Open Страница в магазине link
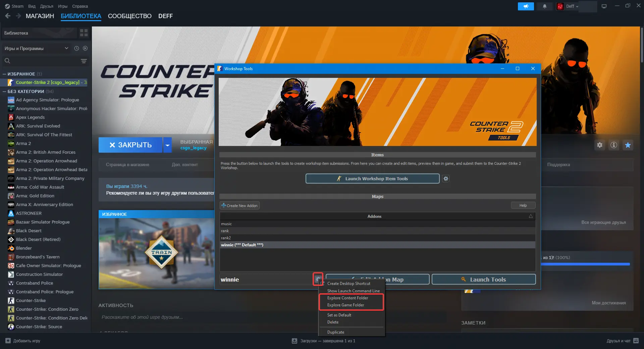 click(127, 165)
